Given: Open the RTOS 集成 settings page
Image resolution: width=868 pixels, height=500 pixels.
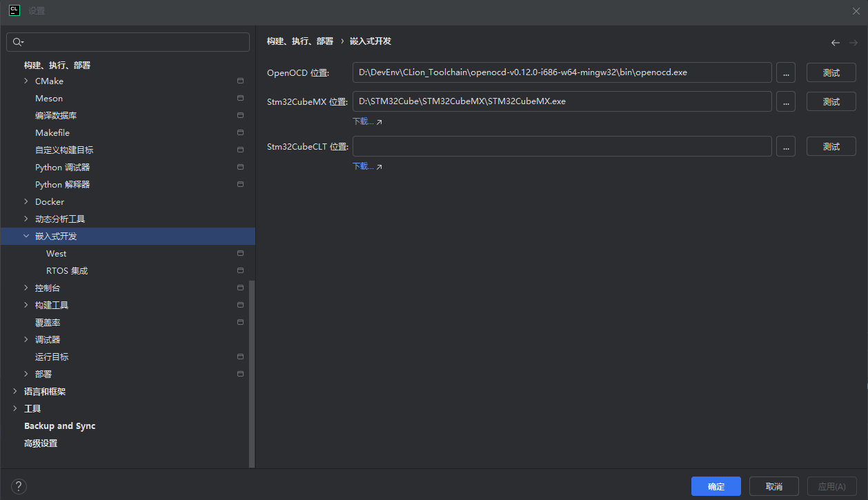Looking at the screenshot, I should (67, 270).
